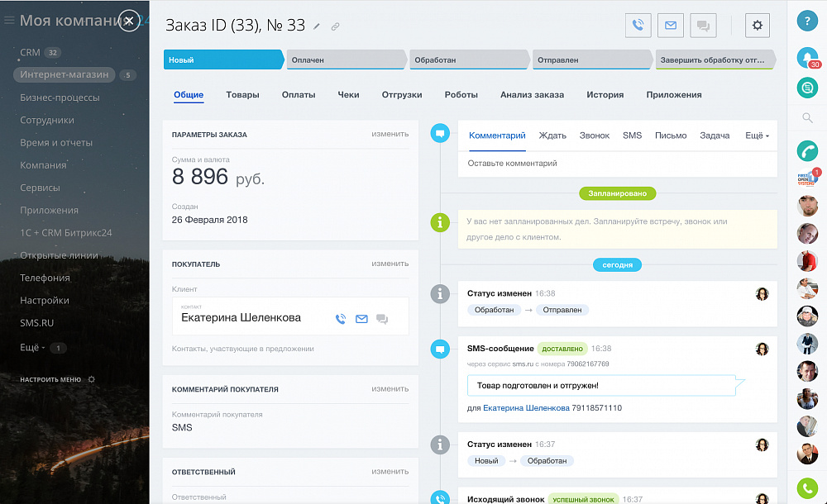Click the teal telephony handset icon

[807, 150]
